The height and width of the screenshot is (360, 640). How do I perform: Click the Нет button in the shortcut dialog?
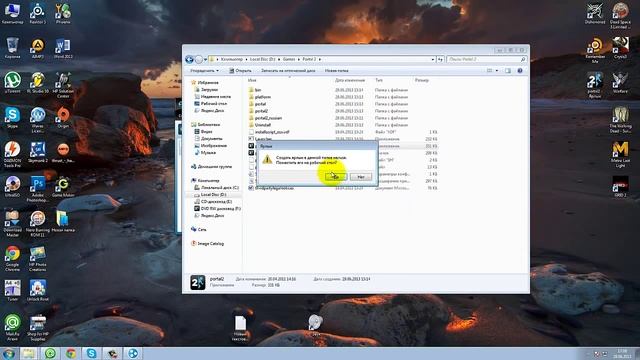361,177
